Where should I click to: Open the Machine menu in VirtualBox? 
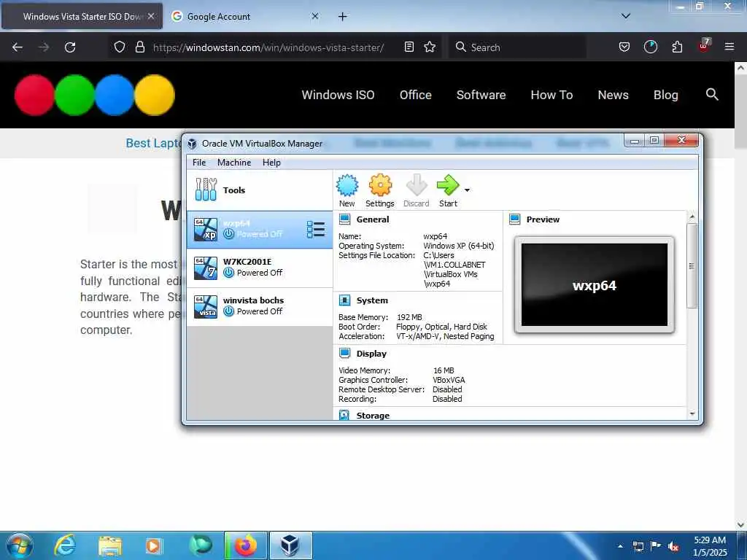[x=234, y=163]
